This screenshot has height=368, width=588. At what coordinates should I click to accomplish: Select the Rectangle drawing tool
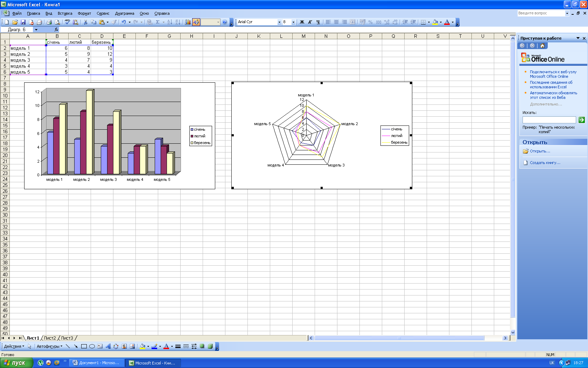click(84, 346)
